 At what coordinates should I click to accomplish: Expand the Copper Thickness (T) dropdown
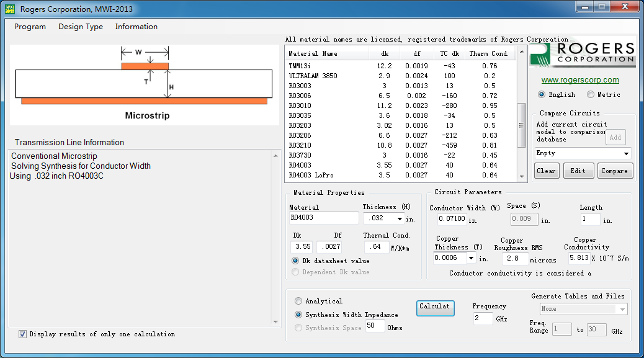tap(471, 258)
